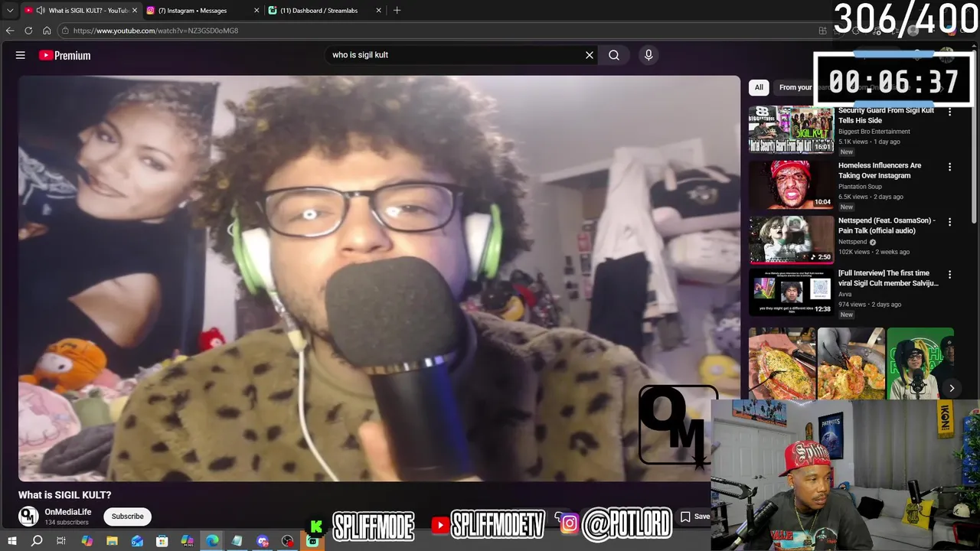Open Homeless Influencers video thumbnail
Screen dimensions: 980x551
[791, 185]
